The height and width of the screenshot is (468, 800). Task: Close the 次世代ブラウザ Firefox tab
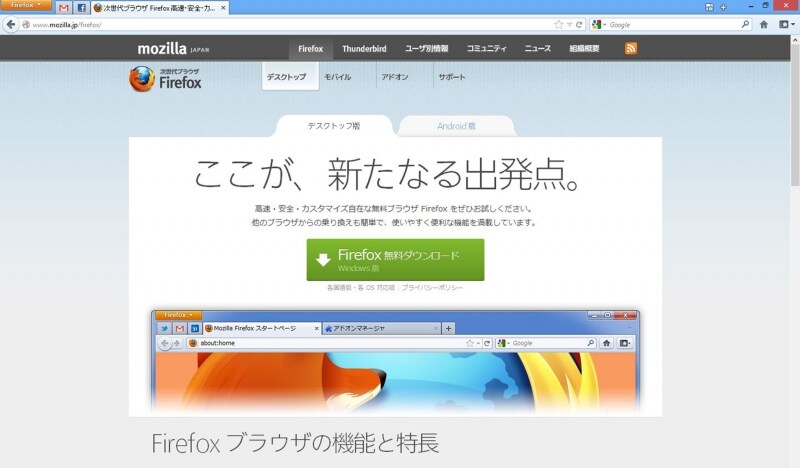coord(223,8)
